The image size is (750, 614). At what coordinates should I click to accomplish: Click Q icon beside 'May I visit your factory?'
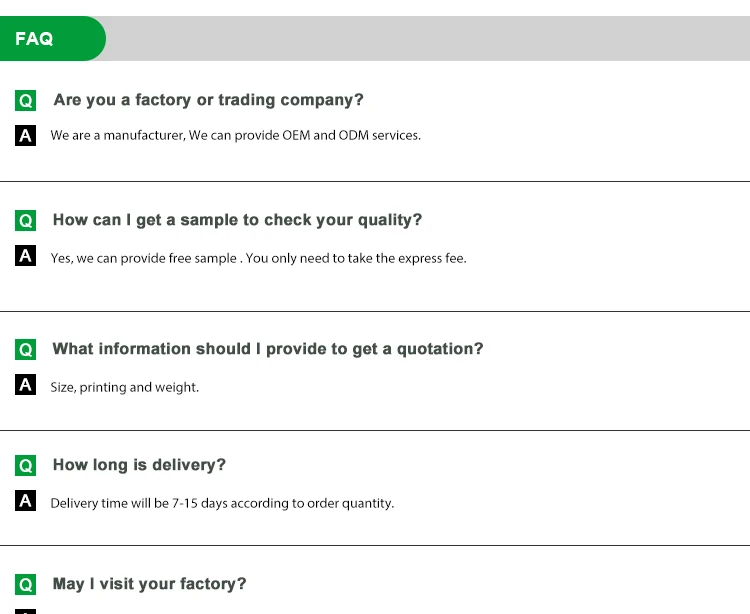pos(26,585)
